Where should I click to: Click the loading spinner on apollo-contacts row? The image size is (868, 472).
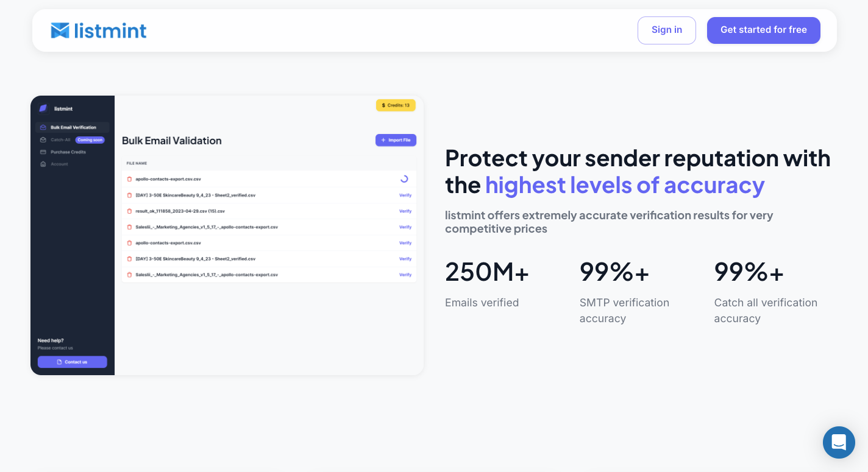[x=404, y=179]
